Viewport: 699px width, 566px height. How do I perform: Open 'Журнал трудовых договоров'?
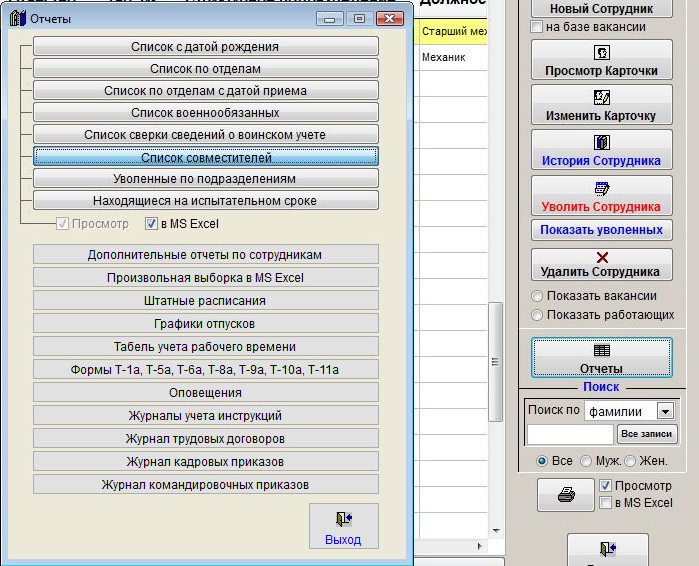pos(206,439)
